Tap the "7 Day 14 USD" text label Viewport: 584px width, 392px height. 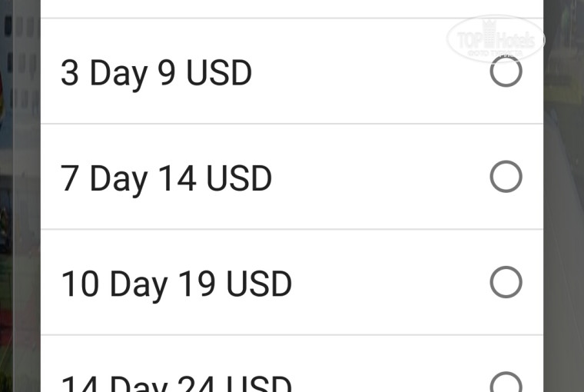(166, 179)
